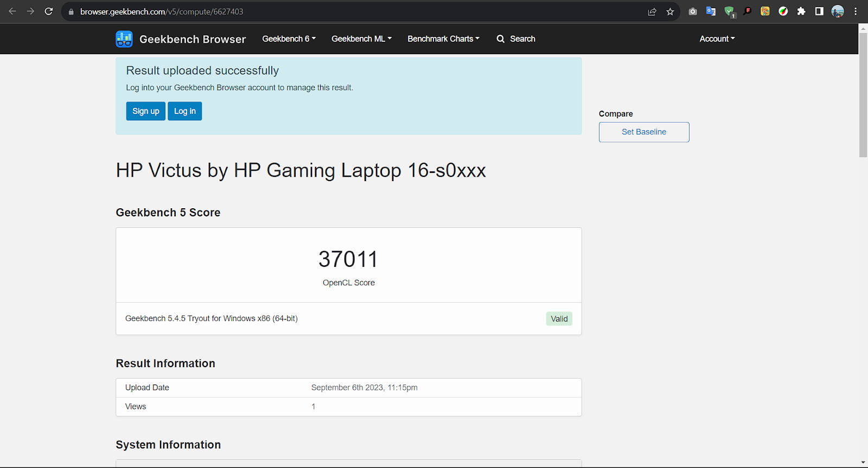Open the camera screenshot extension

693,11
